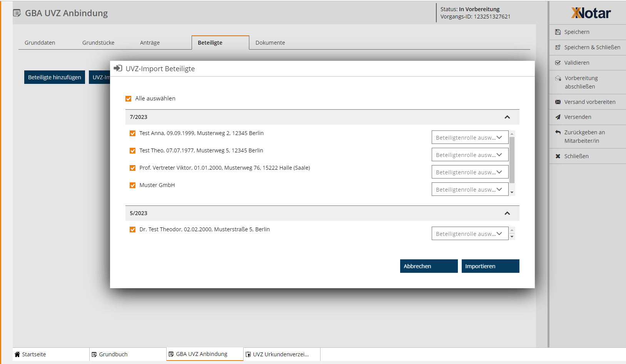Viewport: 626px width, 364px height.
Task: Click the UVZ-Import dialog title icon
Action: coord(118,68)
